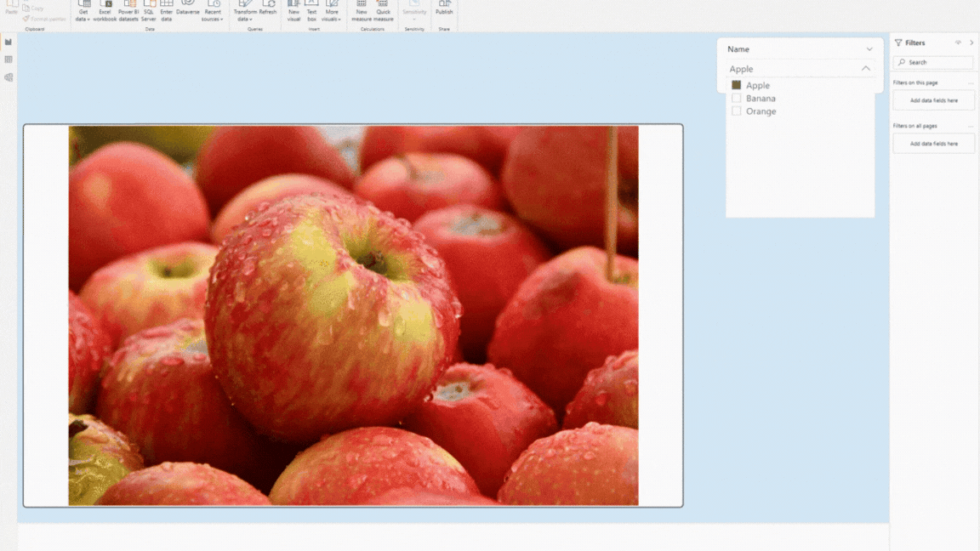Viewport: 980px width, 551px height.
Task: Add data fields to Filters on this page
Action: tap(934, 100)
